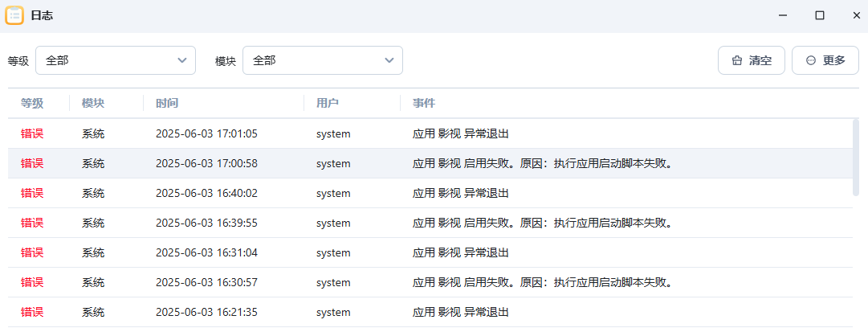Click 启用失败 event text in the 16:30:57 row
The image size is (868, 328).
pyautogui.click(x=543, y=282)
